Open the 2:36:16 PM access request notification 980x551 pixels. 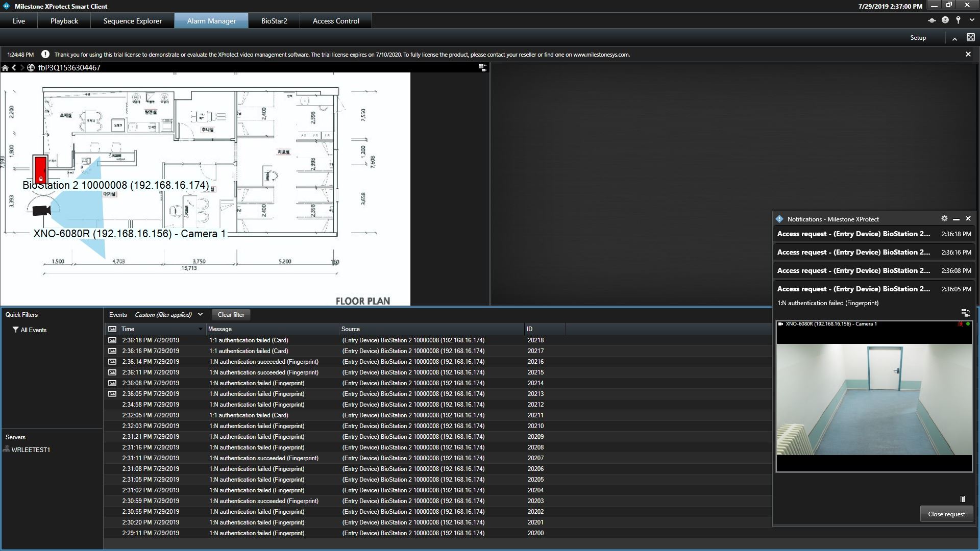(874, 253)
